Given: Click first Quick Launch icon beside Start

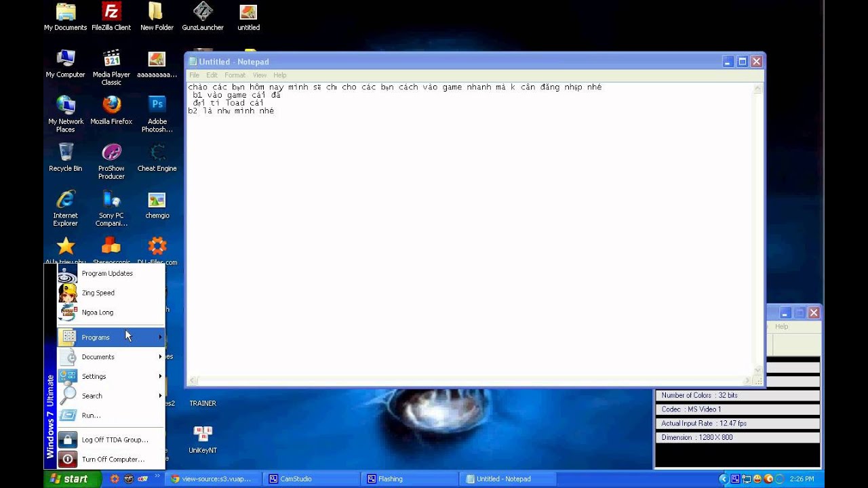Looking at the screenshot, I should coord(115,479).
